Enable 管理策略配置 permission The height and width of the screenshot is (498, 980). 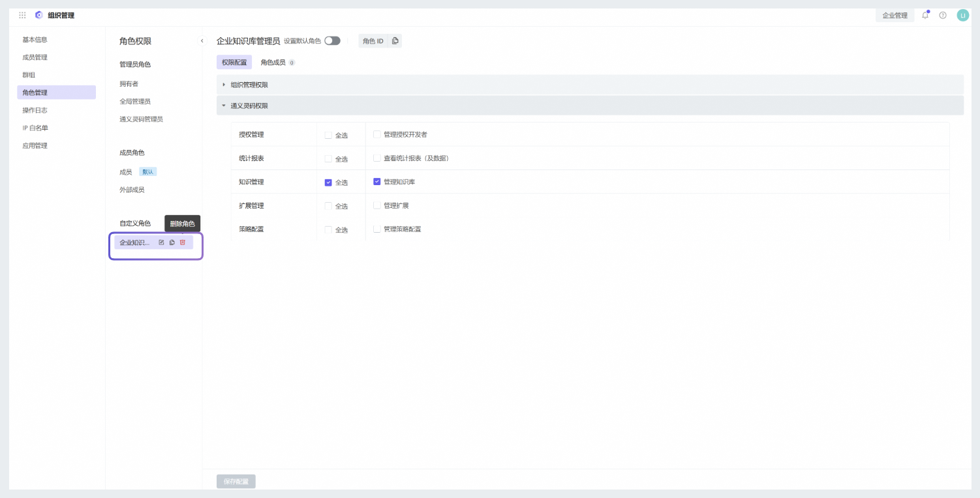coord(377,229)
